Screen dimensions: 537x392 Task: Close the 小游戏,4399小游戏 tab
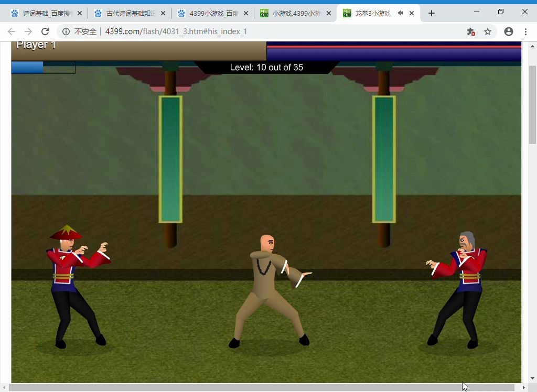pos(329,13)
